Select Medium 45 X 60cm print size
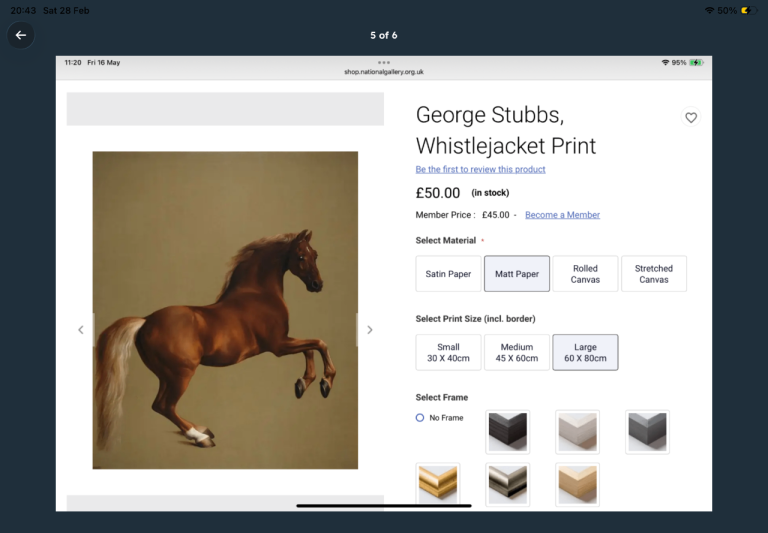Viewport: 768px width, 533px height. pyautogui.click(x=517, y=352)
